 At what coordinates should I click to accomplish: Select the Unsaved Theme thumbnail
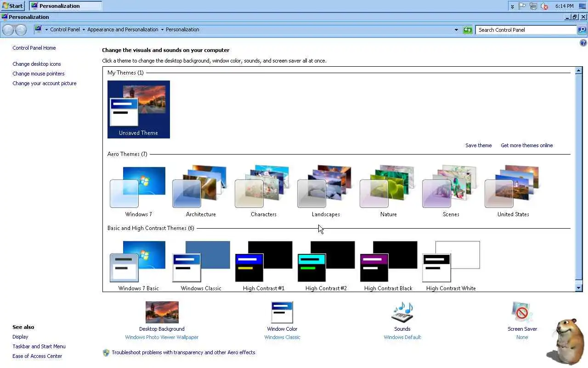tap(139, 109)
